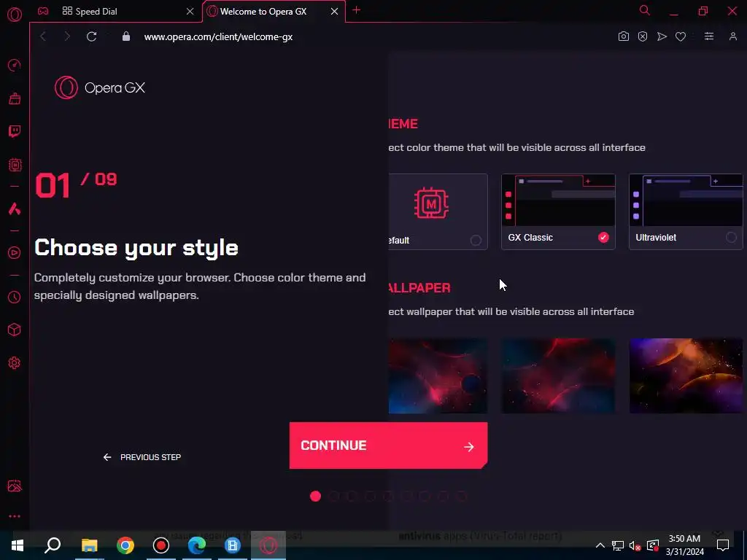The height and width of the screenshot is (560, 747).
Task: Open Aria AI sidebar icon
Action: point(15,209)
